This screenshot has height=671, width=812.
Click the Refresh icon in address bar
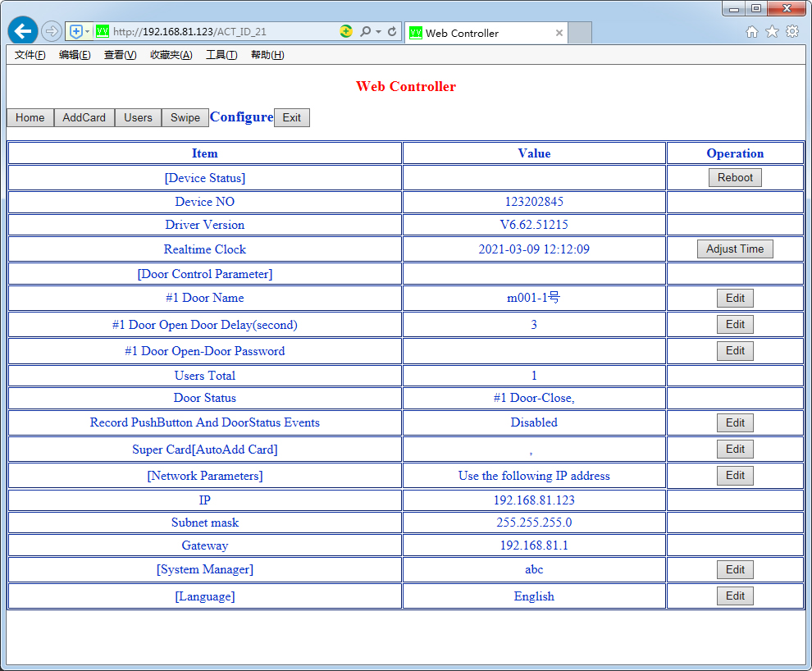392,32
